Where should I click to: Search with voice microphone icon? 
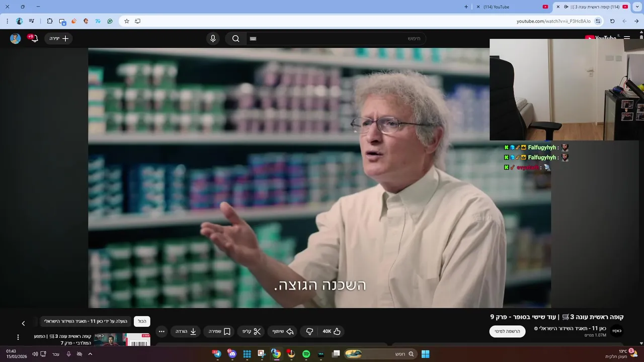pos(213,39)
